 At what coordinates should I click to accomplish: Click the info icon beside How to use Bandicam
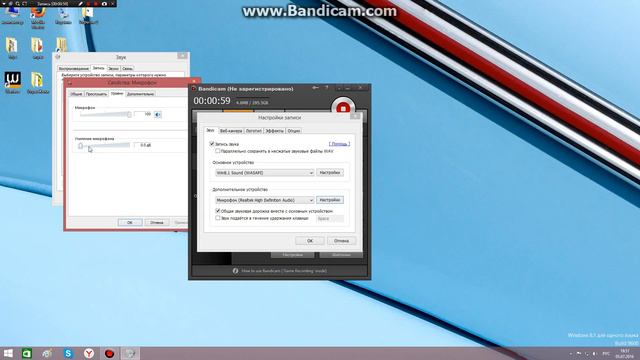235,271
